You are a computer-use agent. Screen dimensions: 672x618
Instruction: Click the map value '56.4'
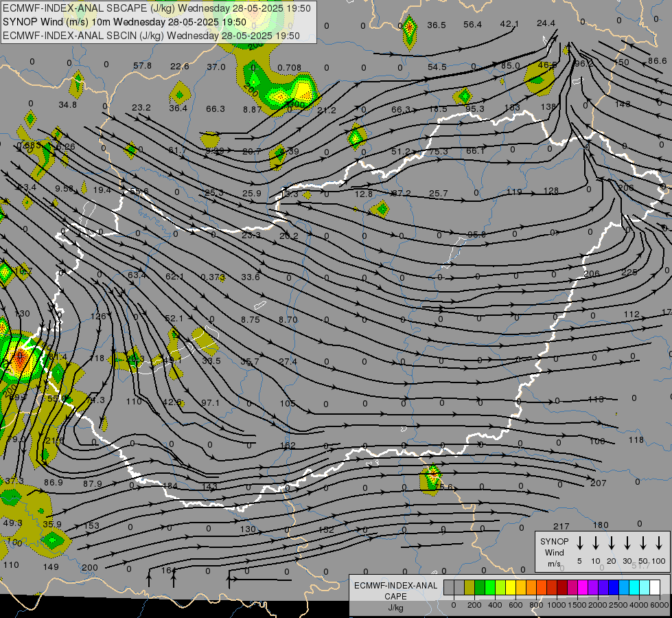(473, 25)
